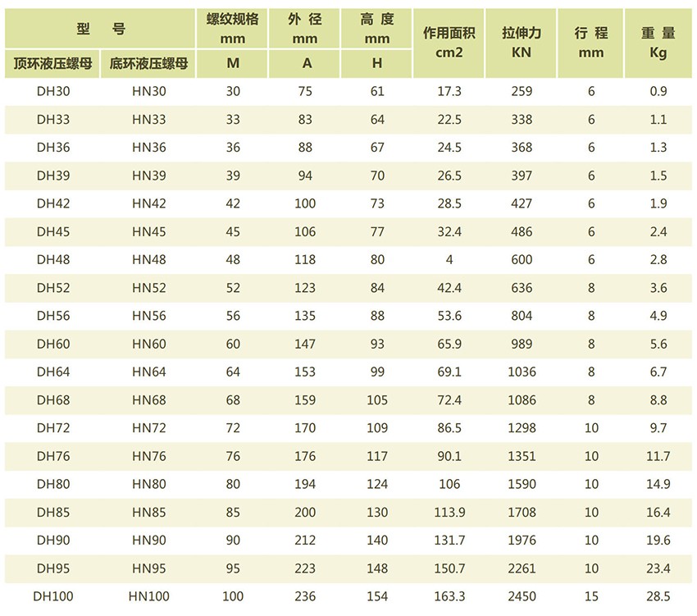
Task: Click the 重量 Kg column header
Action: [x=658, y=43]
